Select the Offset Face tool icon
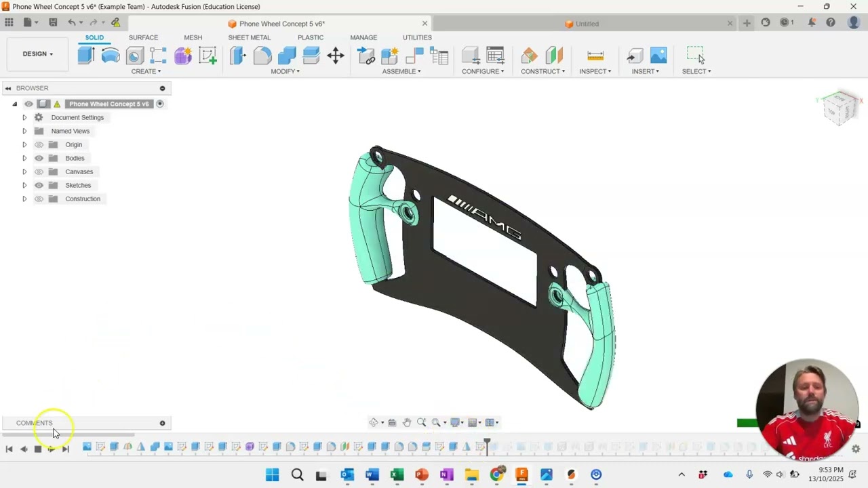 pyautogui.click(x=311, y=56)
